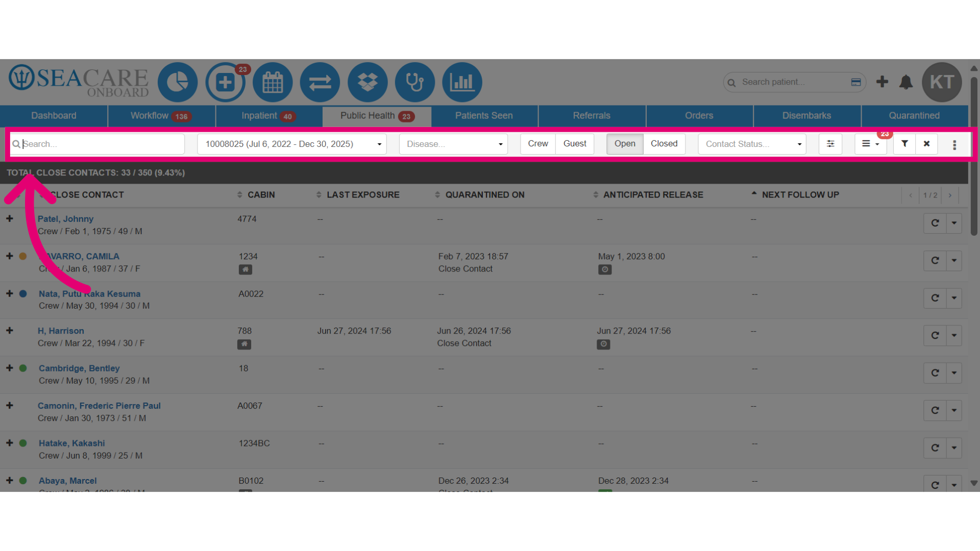Open the Dropbox-style boxes icon
Image resolution: width=980 pixels, height=551 pixels.
tap(367, 82)
